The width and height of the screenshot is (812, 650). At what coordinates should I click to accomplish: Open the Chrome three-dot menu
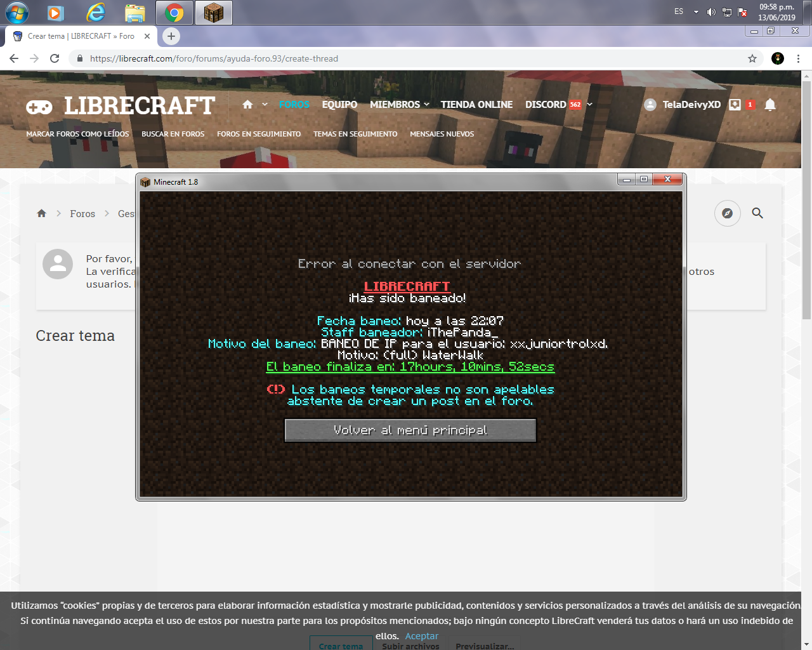798,58
